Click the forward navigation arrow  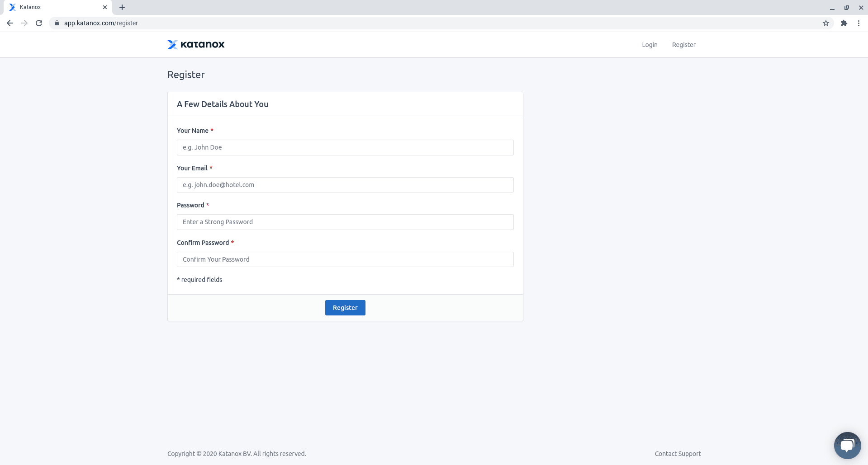[24, 23]
